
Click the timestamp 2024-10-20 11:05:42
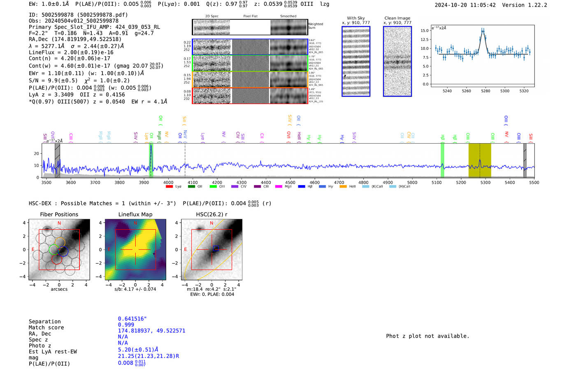[x=465, y=5]
